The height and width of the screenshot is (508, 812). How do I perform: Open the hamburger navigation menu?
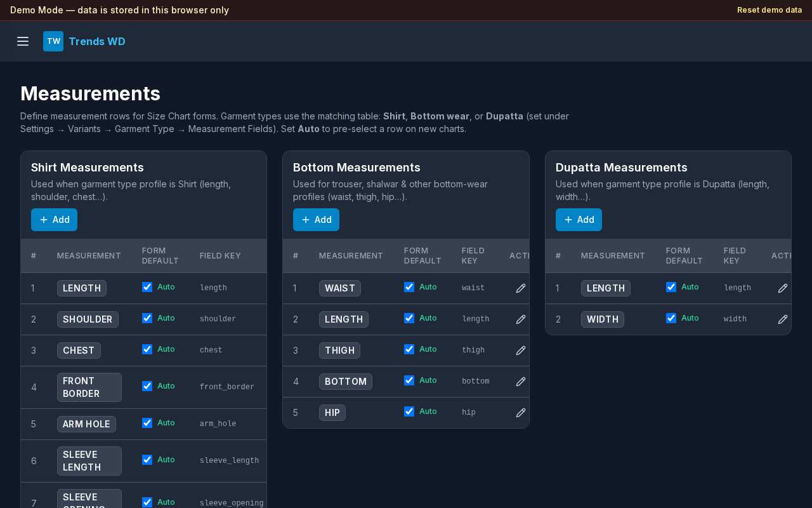coord(23,41)
